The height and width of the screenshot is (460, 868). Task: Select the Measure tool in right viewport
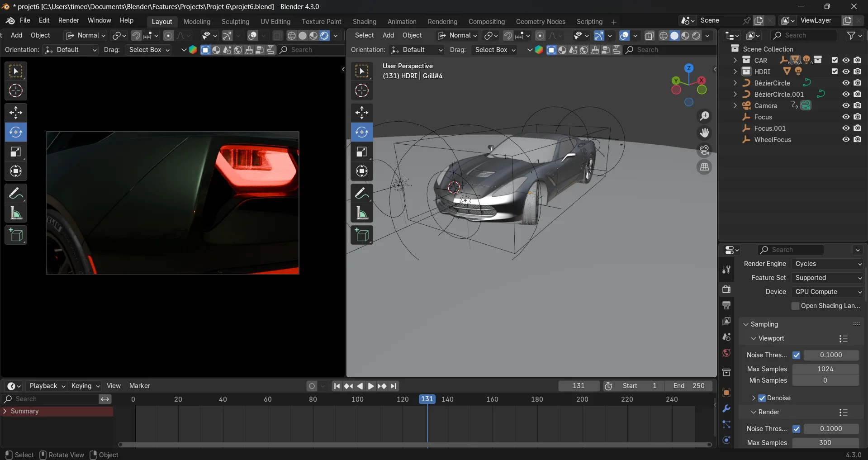coord(362,213)
